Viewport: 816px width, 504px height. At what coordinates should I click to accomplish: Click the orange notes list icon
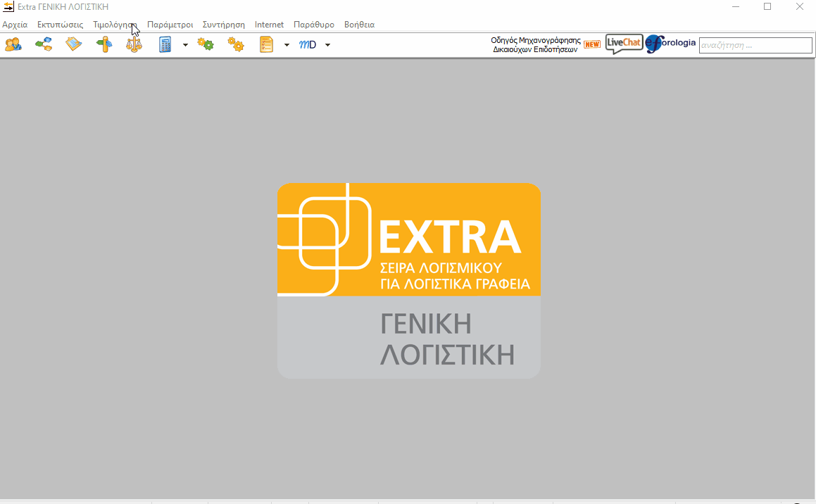tap(266, 44)
